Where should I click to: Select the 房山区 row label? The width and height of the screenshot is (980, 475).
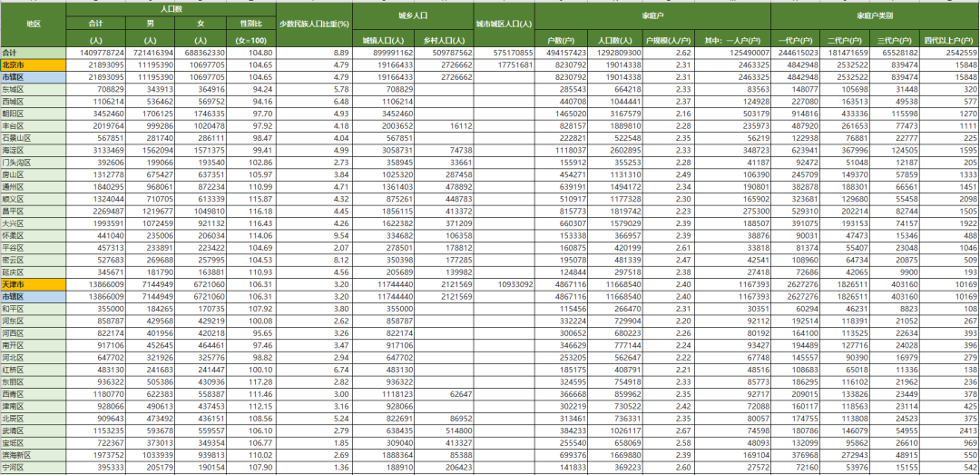pyautogui.click(x=33, y=174)
